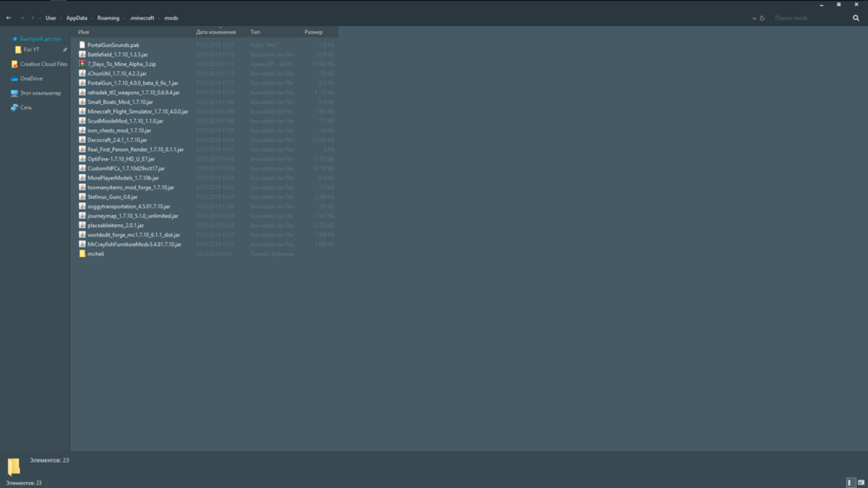
Task: Click the Decocraft_2.4.1_1.7.10.jar icon
Action: [82, 140]
